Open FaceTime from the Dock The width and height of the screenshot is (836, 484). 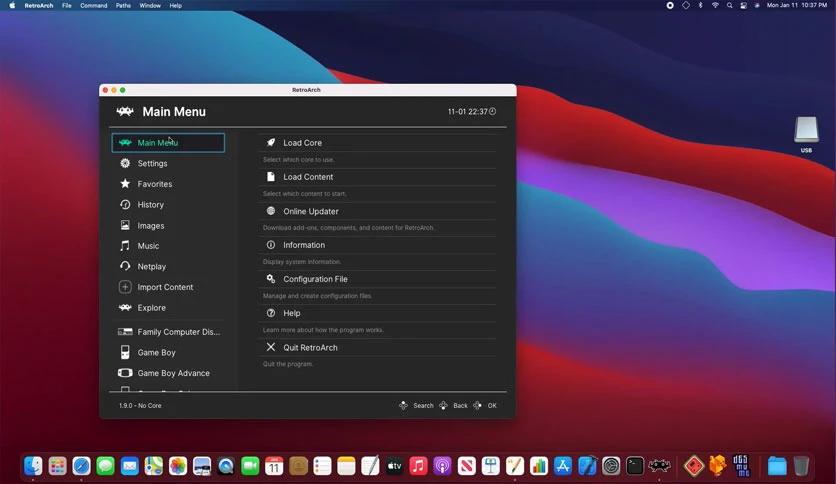pos(250,466)
